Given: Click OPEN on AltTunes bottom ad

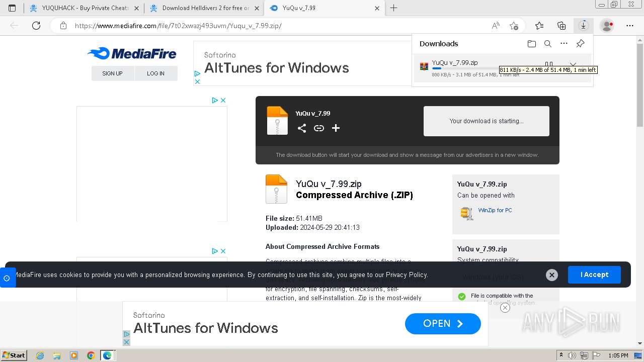Looking at the screenshot, I should tap(443, 324).
